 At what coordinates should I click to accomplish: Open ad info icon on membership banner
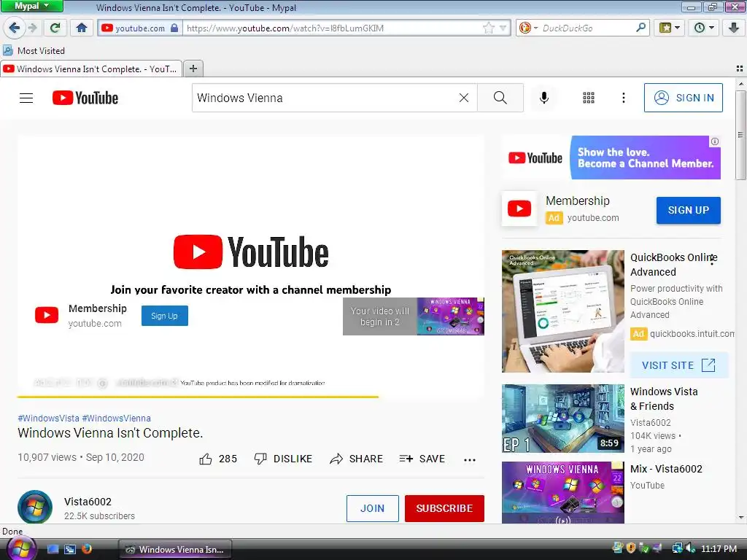(715, 141)
